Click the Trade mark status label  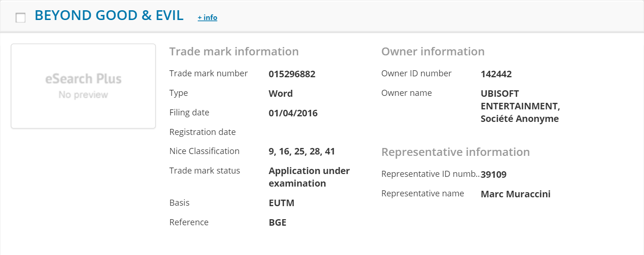(x=204, y=171)
